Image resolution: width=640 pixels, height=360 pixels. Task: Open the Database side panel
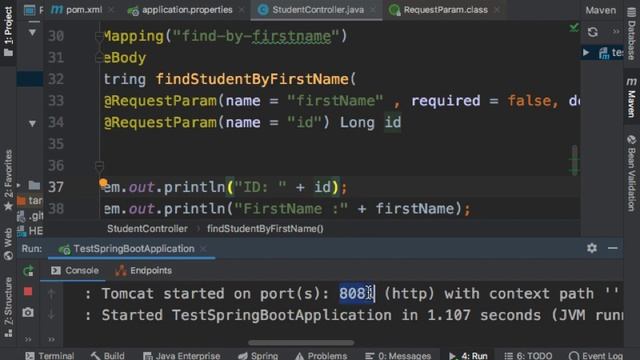coord(631,34)
